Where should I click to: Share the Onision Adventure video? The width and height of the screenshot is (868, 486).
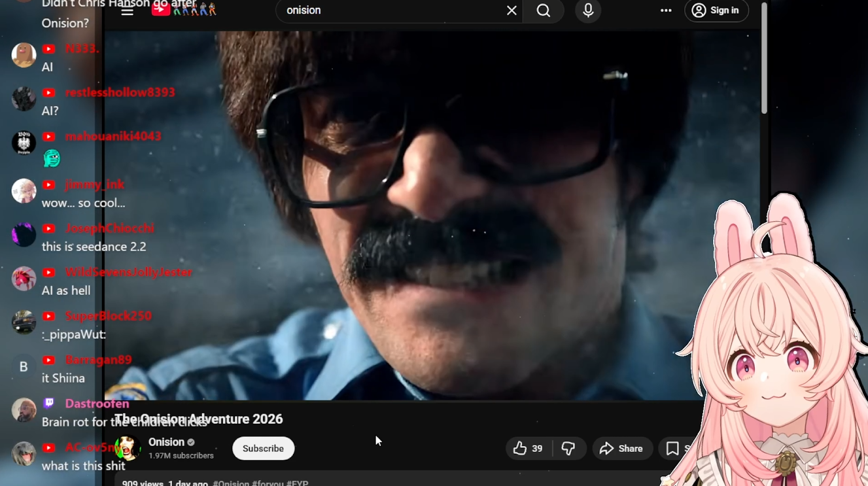coord(622,449)
